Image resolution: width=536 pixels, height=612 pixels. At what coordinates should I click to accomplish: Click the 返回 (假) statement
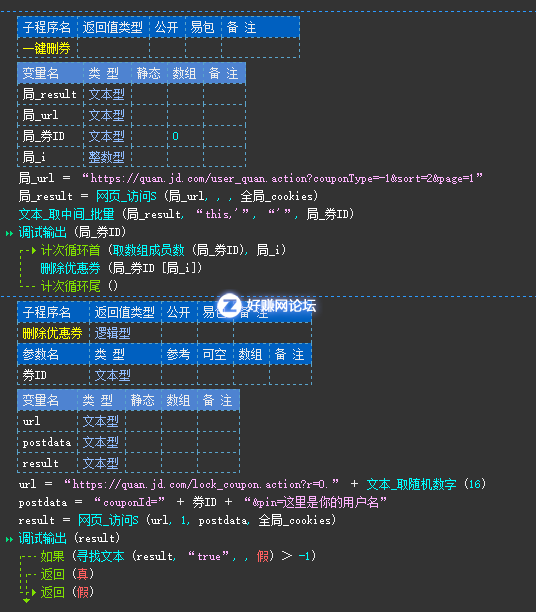pos(67,592)
